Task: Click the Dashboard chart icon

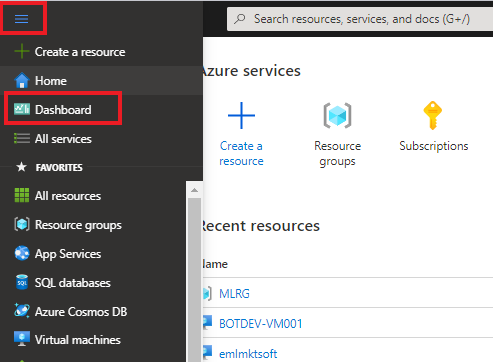Action: 22,109
